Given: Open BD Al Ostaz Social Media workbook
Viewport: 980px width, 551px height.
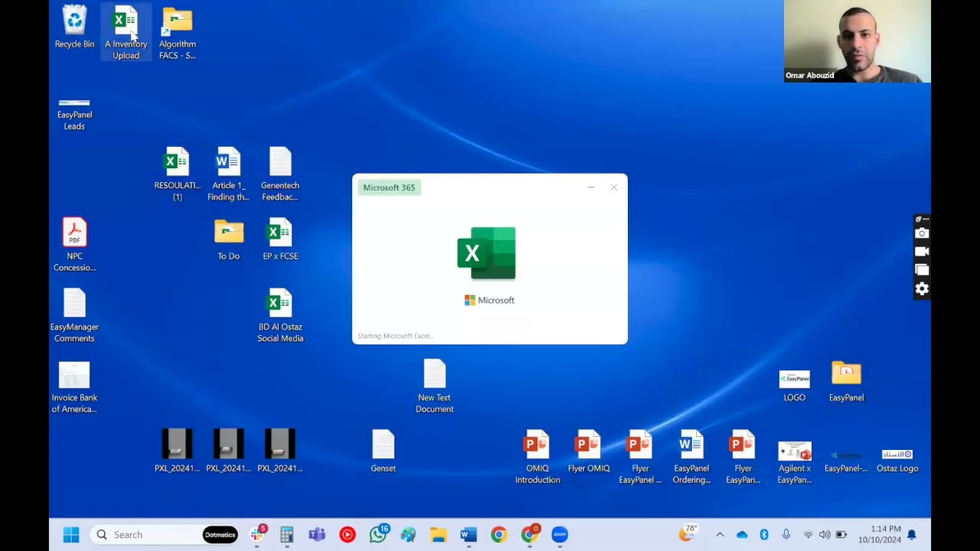Looking at the screenshot, I should click(x=280, y=315).
